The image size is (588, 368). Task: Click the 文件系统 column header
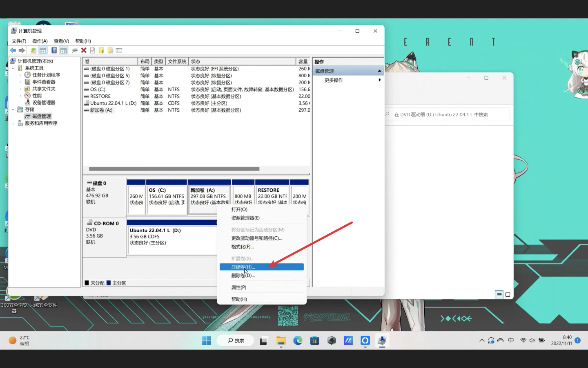tap(177, 61)
